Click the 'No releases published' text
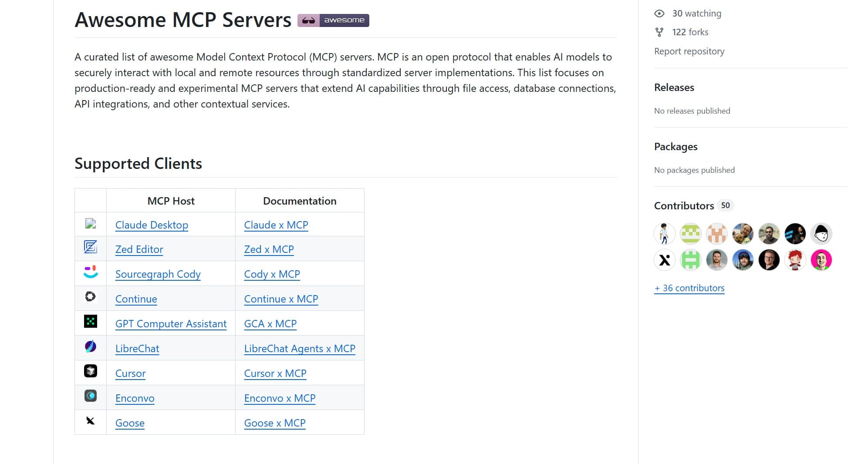 pyautogui.click(x=692, y=111)
